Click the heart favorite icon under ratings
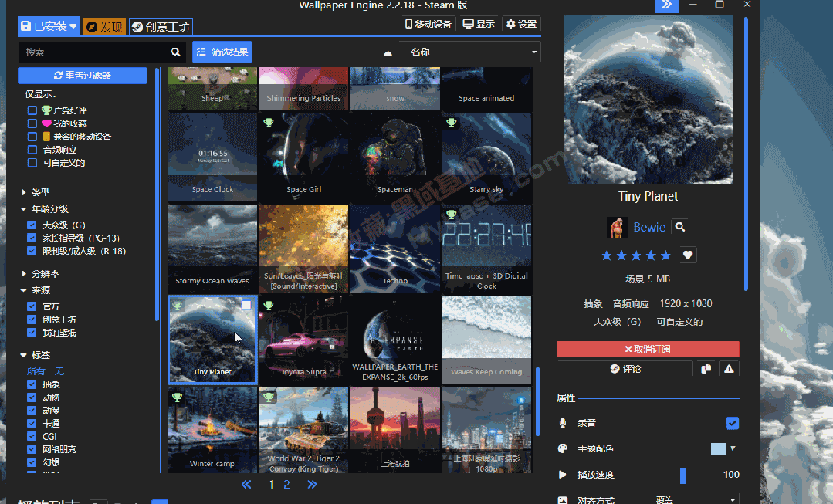Screen dimensions: 833x504 pyautogui.click(x=688, y=255)
